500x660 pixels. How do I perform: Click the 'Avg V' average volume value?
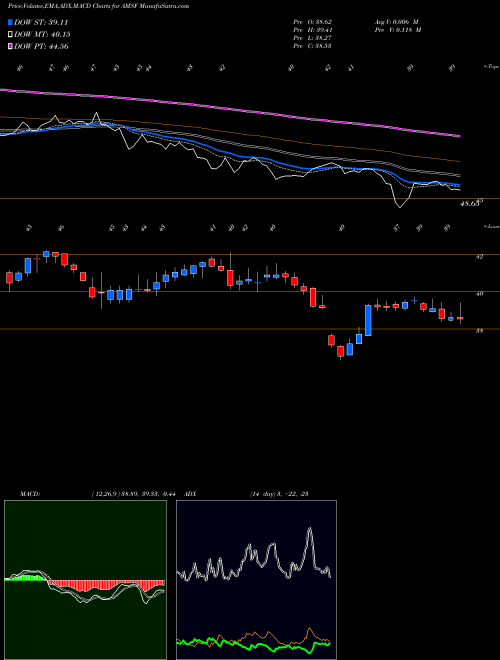coord(396,21)
